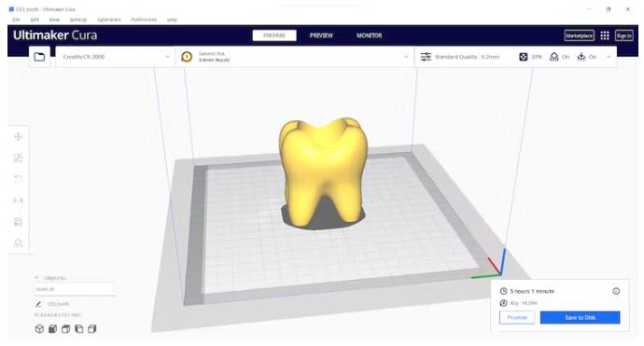Open the Ultimaker apps grid icon

point(605,35)
